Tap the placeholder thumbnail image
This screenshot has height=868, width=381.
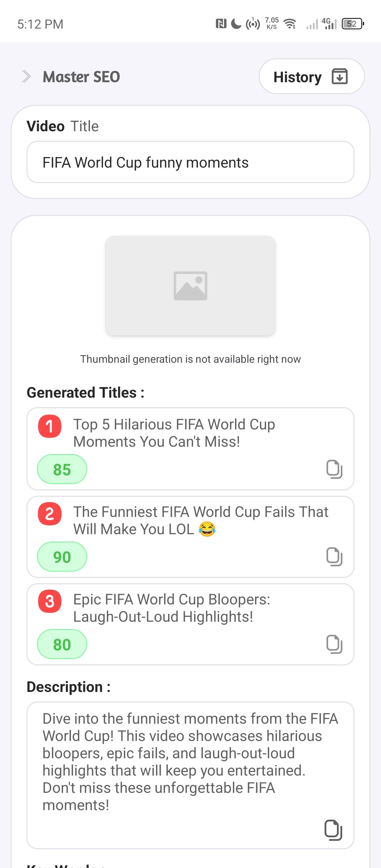pyautogui.click(x=190, y=285)
